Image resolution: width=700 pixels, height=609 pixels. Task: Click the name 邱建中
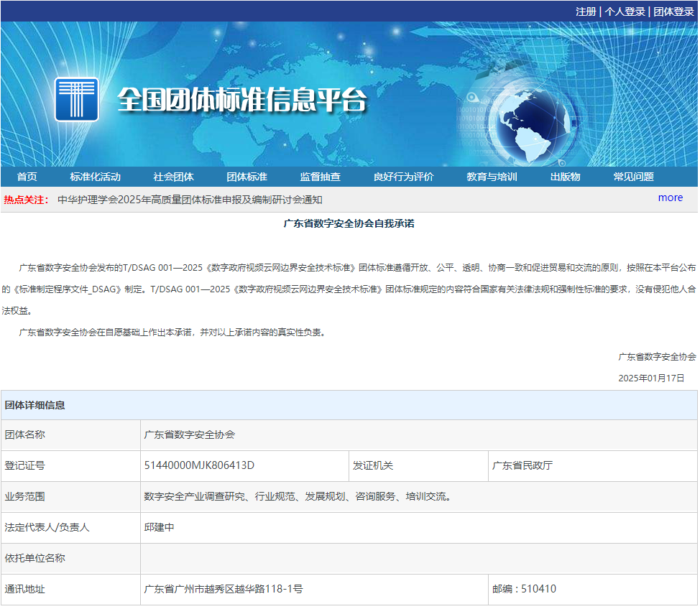[159, 527]
